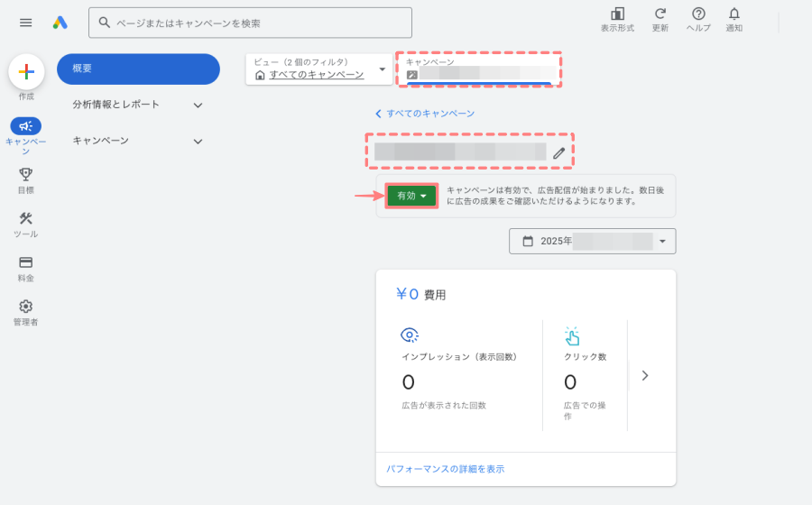Click the クリック数 label
This screenshot has height=505, width=812.
tap(586, 356)
